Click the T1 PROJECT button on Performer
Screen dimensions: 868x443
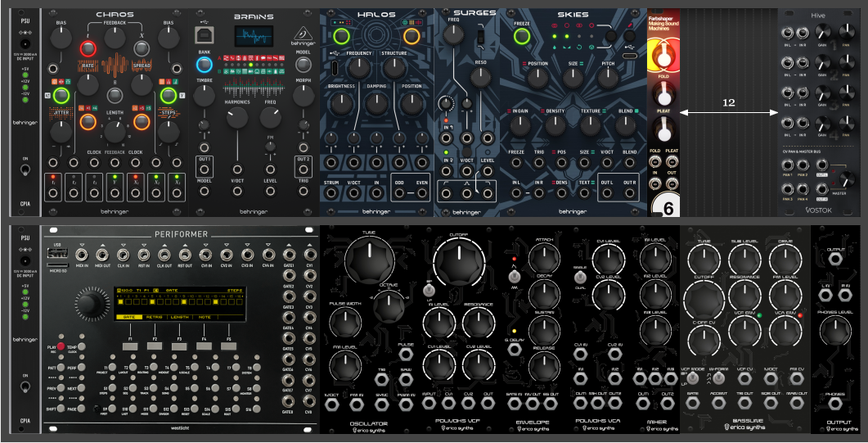click(x=112, y=367)
